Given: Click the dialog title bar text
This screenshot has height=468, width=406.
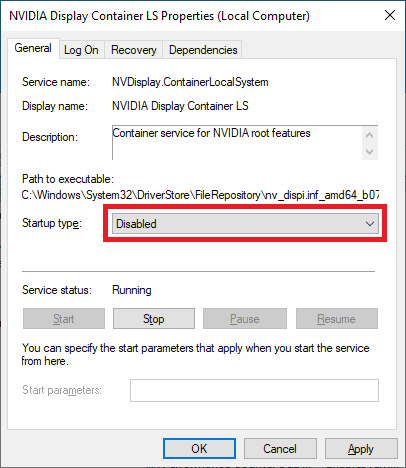Looking at the screenshot, I should click(x=159, y=16).
